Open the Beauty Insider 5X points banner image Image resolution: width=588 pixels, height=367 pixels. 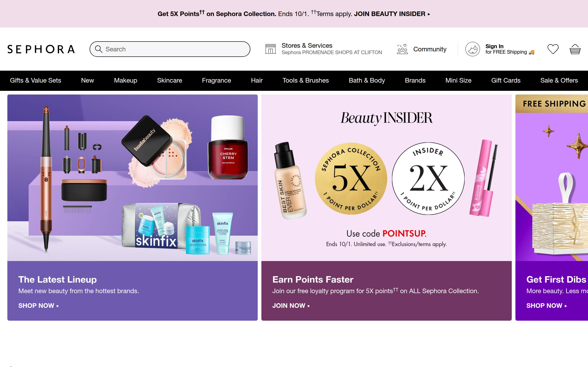(x=386, y=178)
